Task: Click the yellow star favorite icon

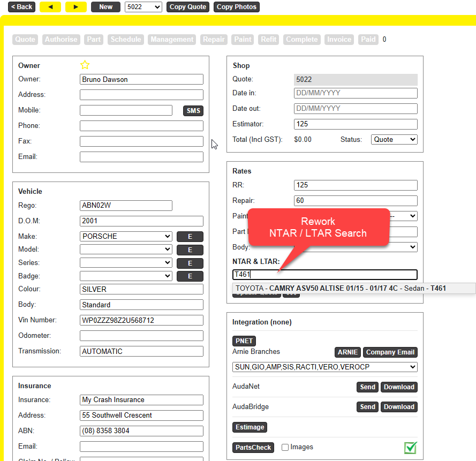Action: (85, 65)
